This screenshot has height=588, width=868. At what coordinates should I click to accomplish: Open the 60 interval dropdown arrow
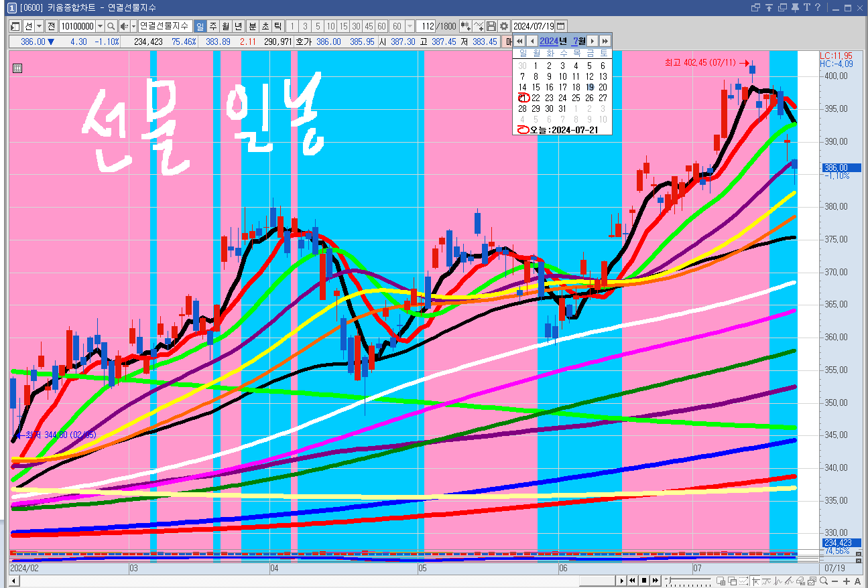point(410,26)
